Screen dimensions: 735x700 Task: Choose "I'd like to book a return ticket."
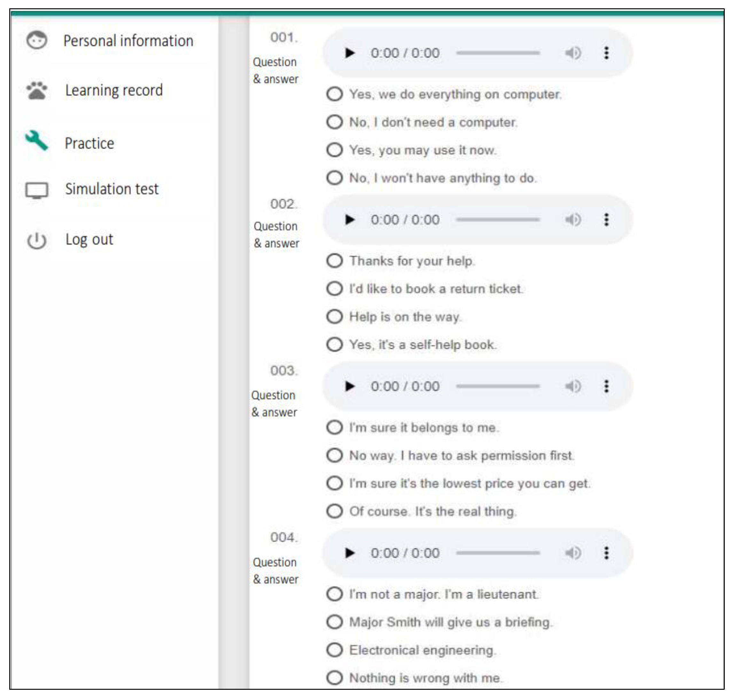click(334, 288)
